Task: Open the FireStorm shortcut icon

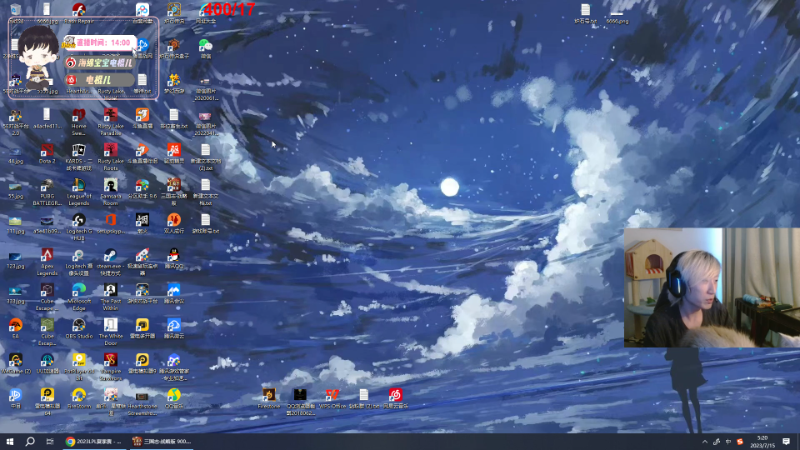Action: pyautogui.click(x=79, y=395)
